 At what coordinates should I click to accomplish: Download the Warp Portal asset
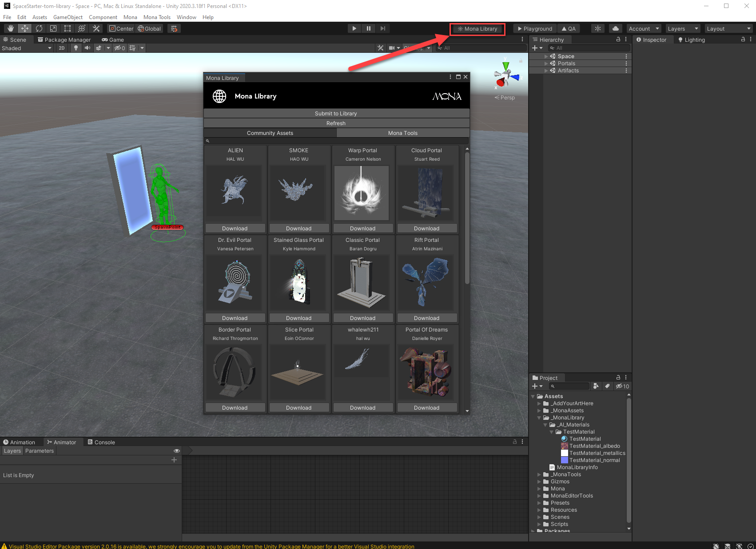click(x=362, y=228)
